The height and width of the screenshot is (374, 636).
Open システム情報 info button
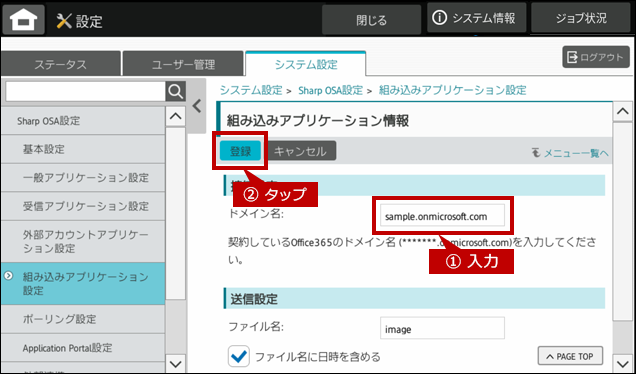[477, 18]
